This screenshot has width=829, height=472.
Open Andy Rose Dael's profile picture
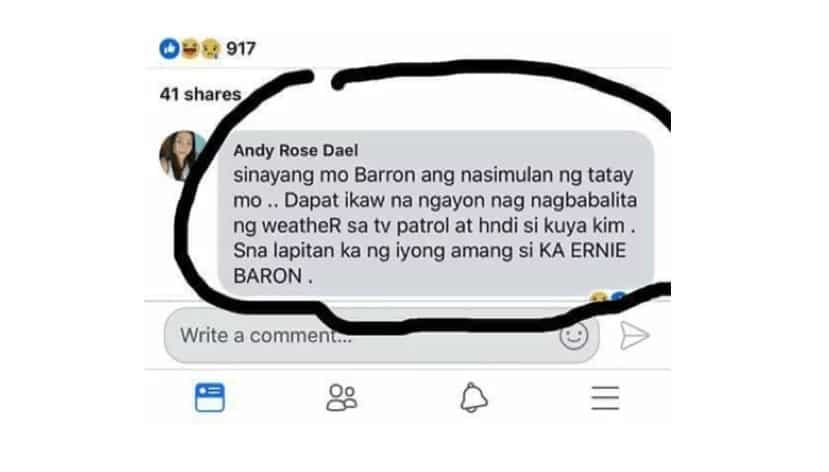[x=181, y=155]
